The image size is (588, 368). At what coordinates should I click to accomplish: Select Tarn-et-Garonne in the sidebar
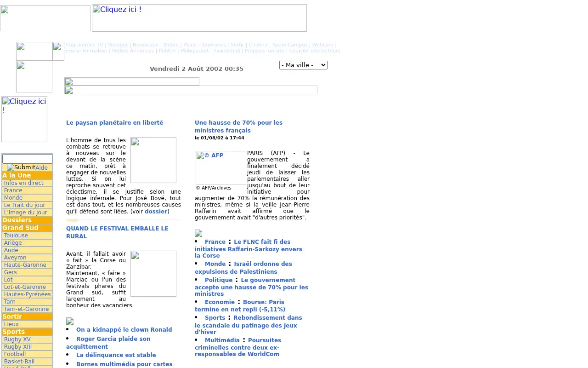click(x=27, y=309)
